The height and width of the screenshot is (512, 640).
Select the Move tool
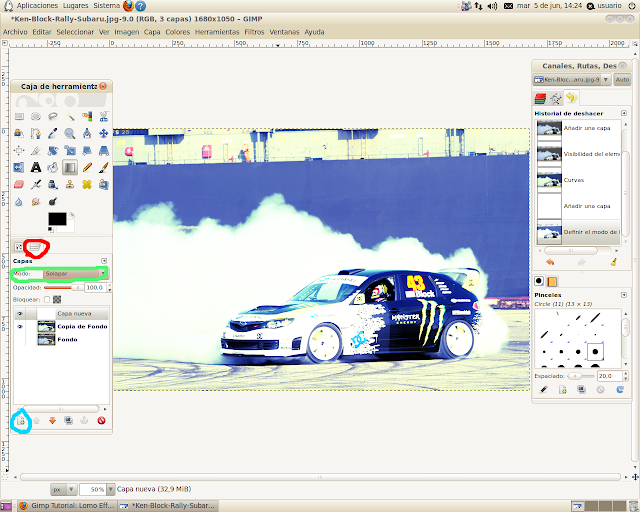tap(104, 134)
